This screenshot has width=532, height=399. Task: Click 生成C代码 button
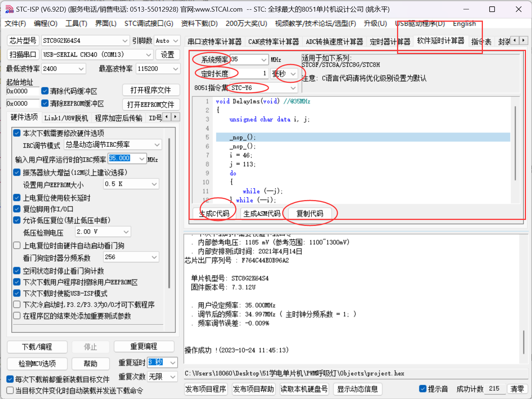(214, 214)
